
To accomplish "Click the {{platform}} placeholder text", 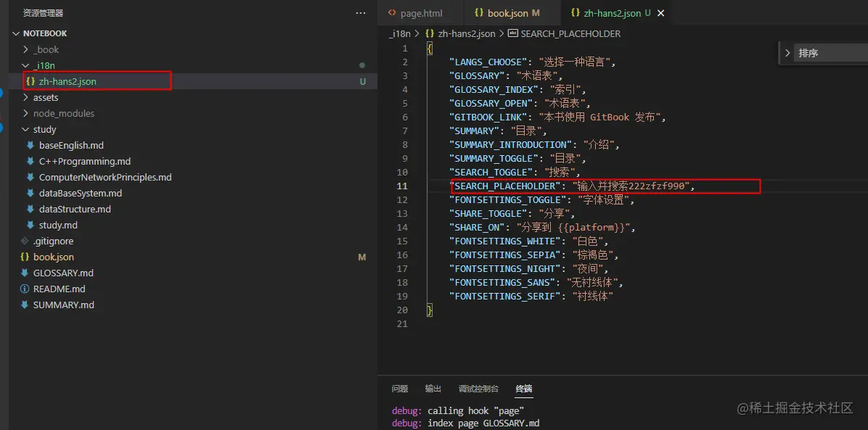I will click(593, 228).
